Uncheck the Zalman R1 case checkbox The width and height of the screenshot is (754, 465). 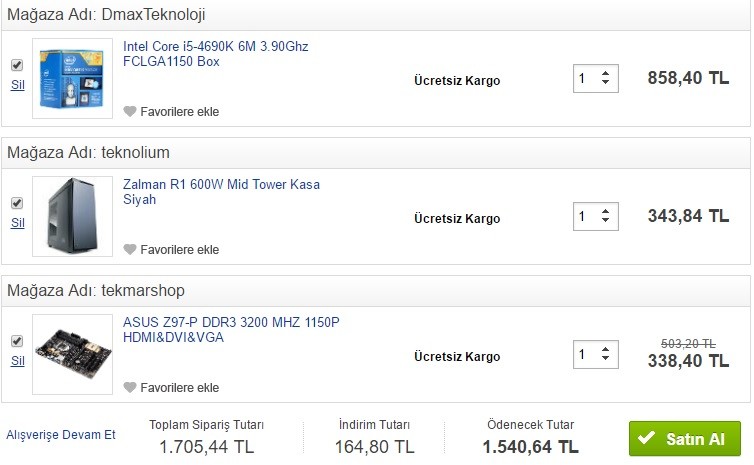point(16,203)
